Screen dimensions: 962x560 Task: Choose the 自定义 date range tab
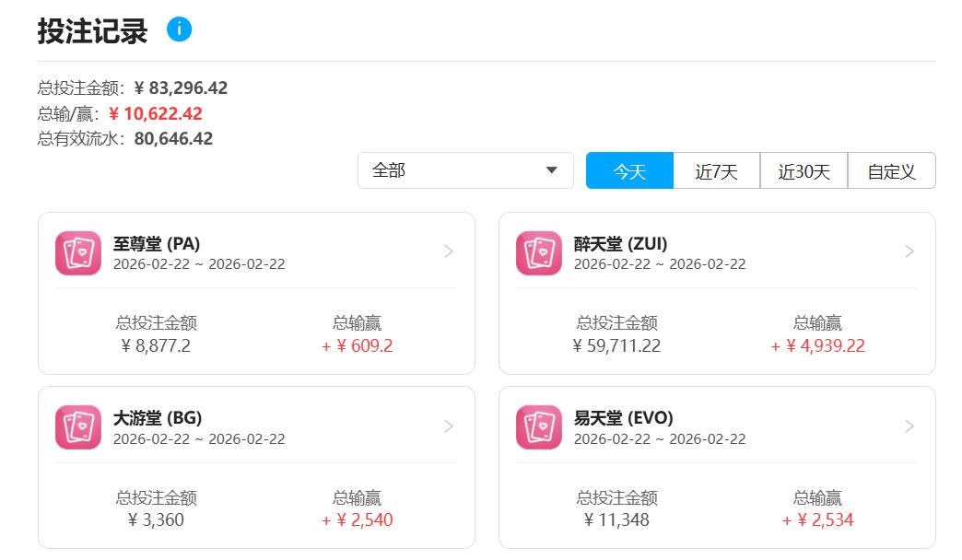point(891,171)
